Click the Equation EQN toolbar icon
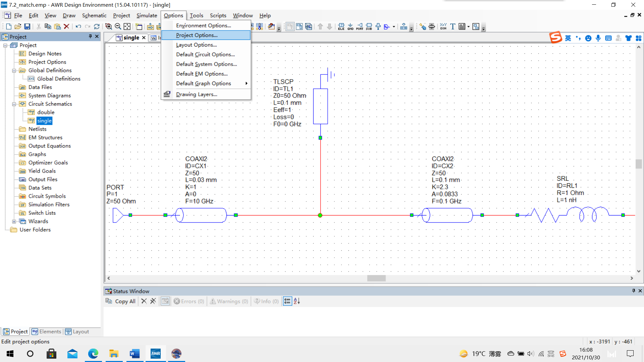The image size is (644, 362). tap(443, 26)
